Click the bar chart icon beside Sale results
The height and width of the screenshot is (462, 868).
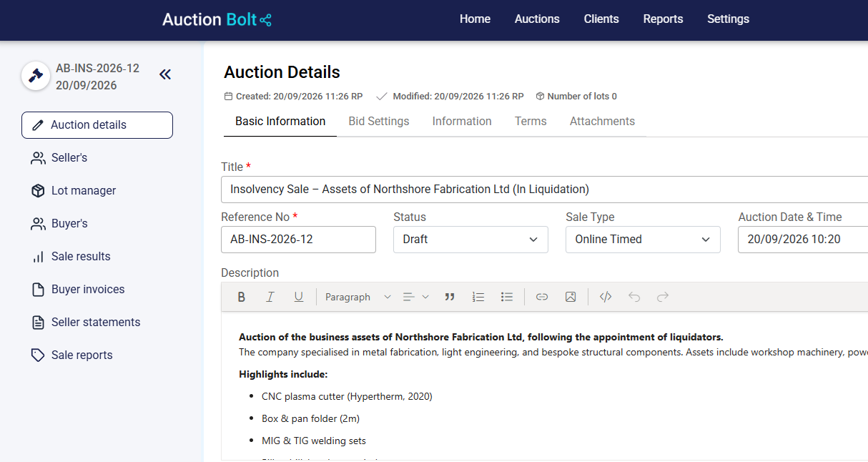click(x=38, y=257)
